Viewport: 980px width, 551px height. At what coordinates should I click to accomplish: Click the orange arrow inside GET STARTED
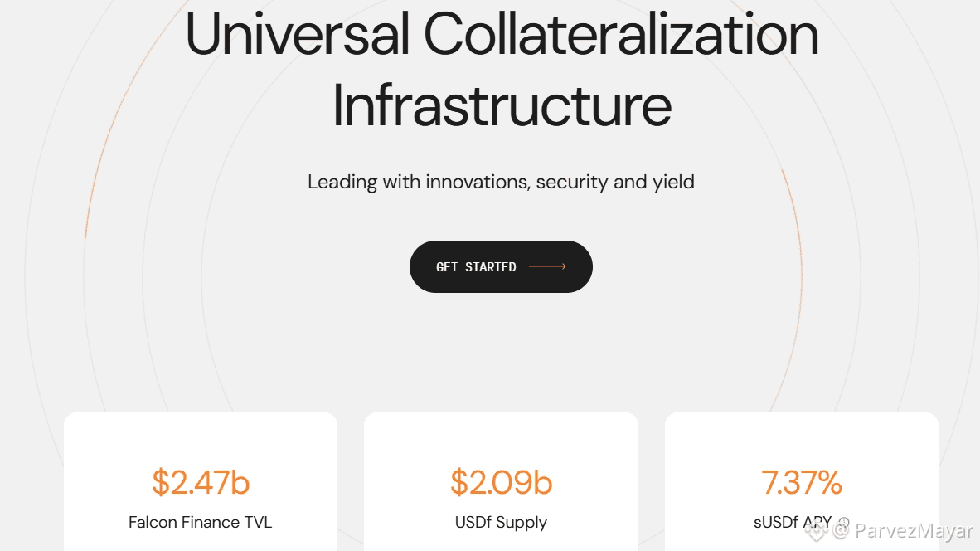(x=547, y=266)
